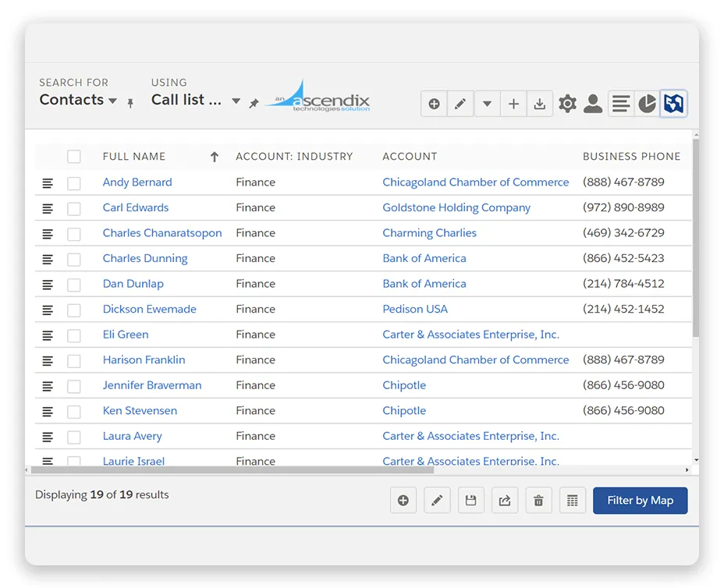Open row menu for Dan Dunlap

(x=48, y=285)
